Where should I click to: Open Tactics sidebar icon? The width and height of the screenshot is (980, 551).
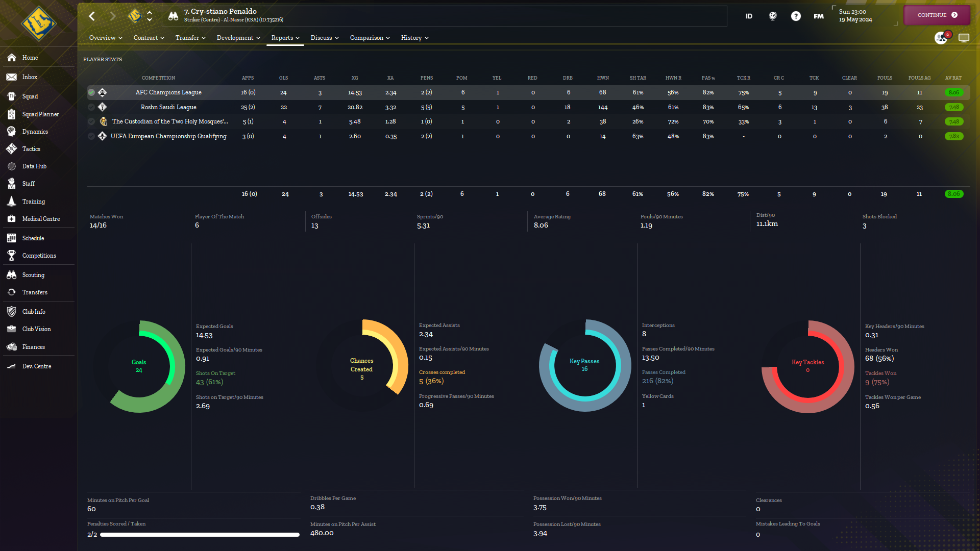[x=12, y=149]
